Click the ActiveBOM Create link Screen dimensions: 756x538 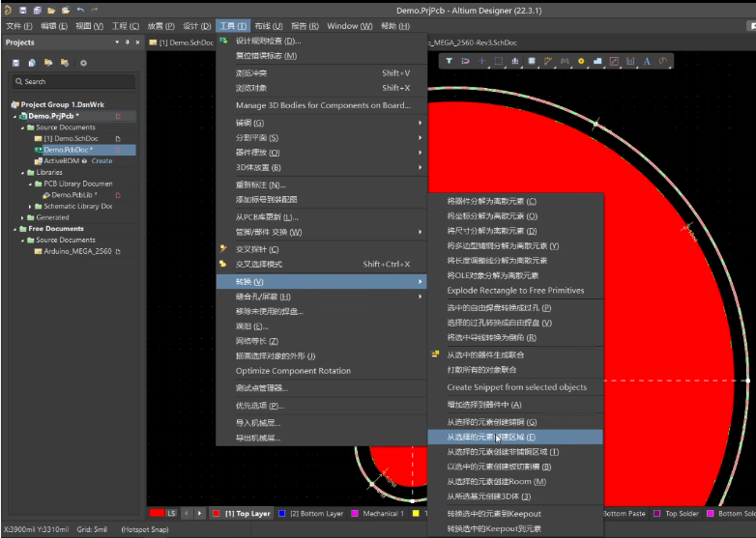(102, 161)
